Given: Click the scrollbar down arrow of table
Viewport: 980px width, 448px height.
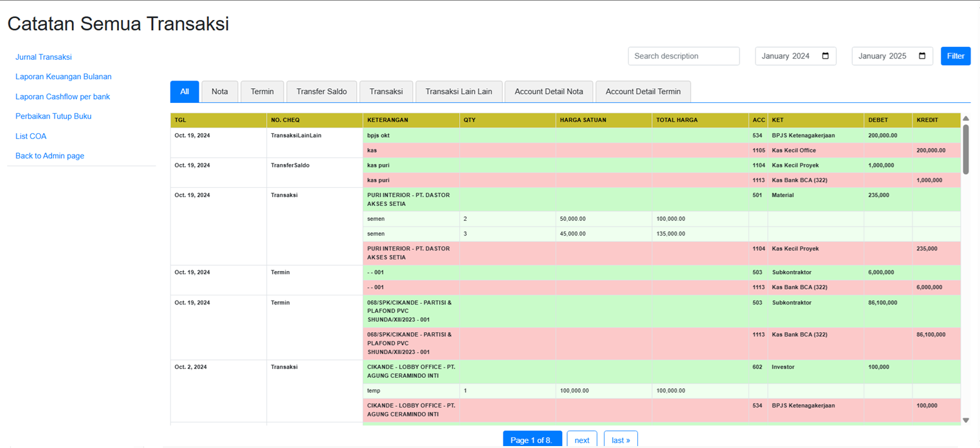Looking at the screenshot, I should [x=966, y=420].
